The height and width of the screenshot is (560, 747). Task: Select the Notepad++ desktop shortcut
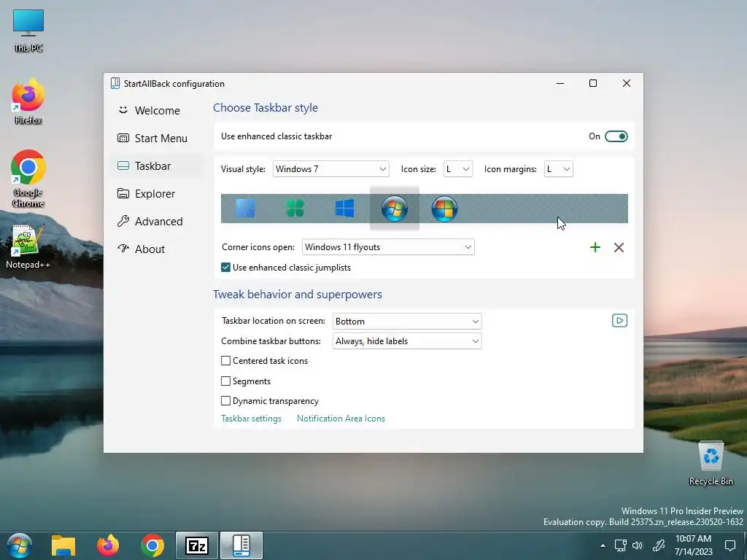[x=28, y=246]
